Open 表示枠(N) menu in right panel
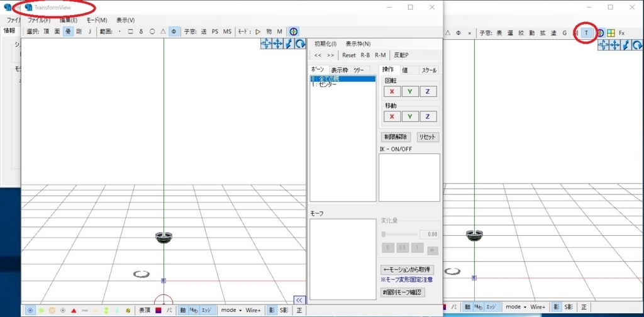Screen dimensions: 644x317 coord(358,44)
